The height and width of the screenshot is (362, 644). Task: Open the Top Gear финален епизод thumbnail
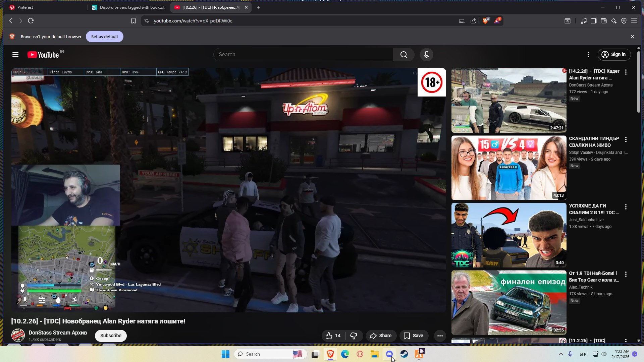point(509,303)
